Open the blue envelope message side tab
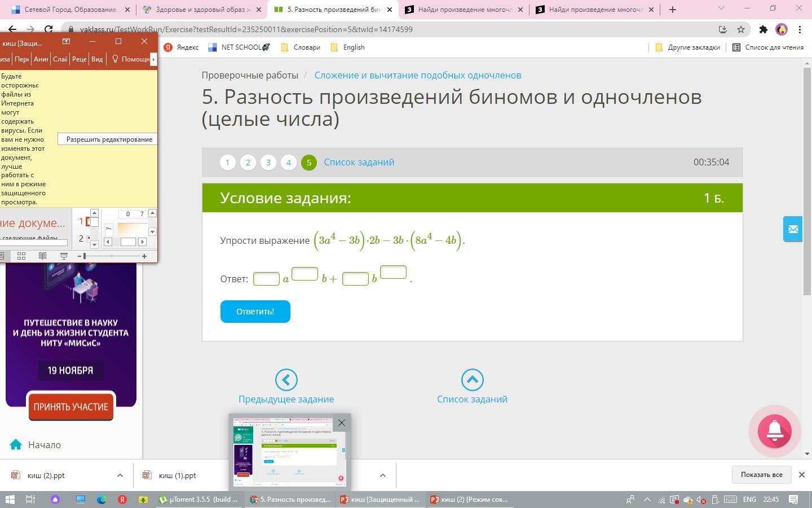812x508 pixels. 793,229
